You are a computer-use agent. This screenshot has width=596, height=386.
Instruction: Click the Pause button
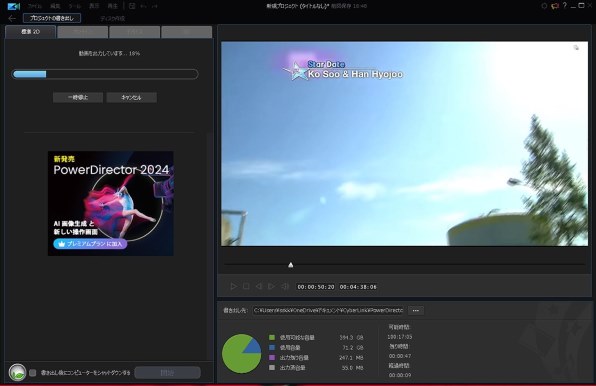point(78,97)
